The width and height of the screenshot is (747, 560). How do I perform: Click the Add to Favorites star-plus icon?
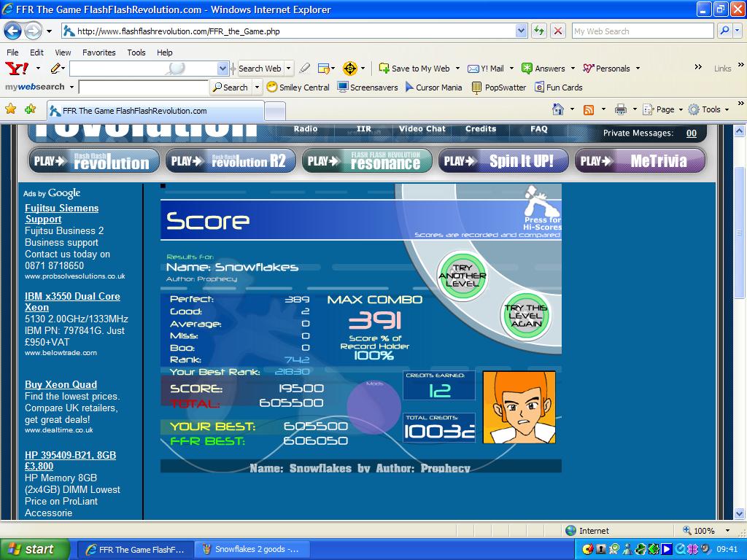click(x=30, y=109)
